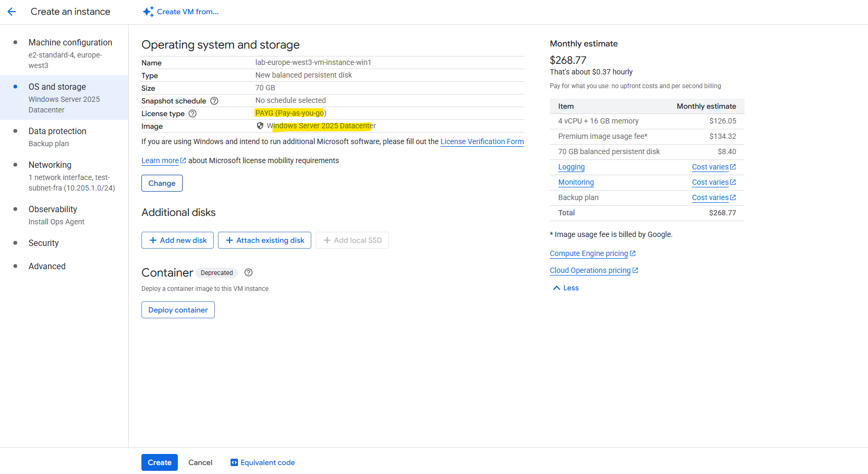Viewport: 868px width, 474px height.
Task: Click external icon on Logging Cost varies
Action: click(x=733, y=167)
